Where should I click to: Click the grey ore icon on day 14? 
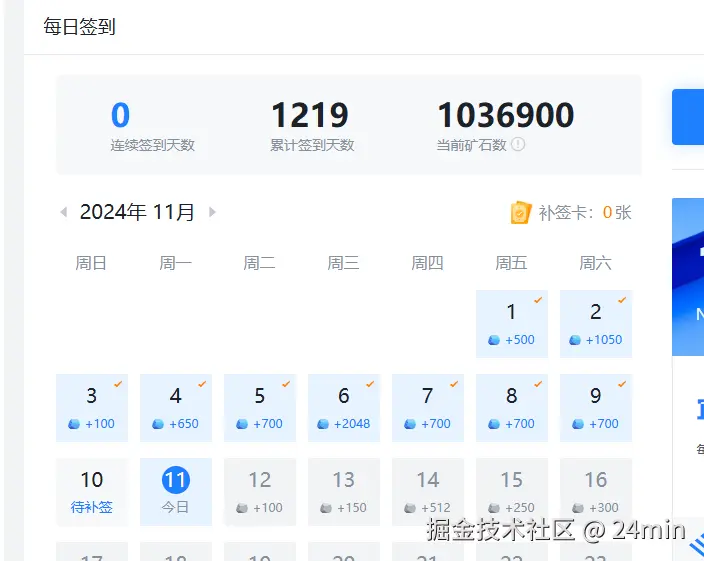409,508
